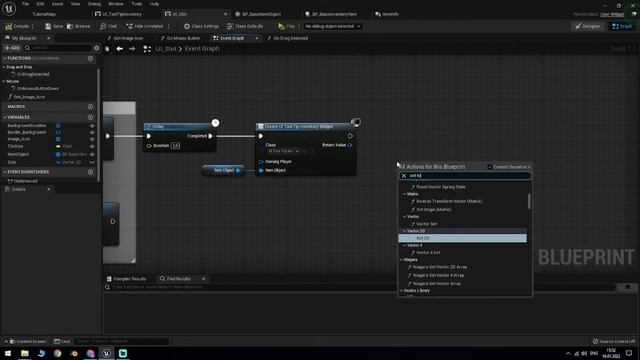Click Create Widget node Return Value pin
Screen dimensions: 640x360
350,145
